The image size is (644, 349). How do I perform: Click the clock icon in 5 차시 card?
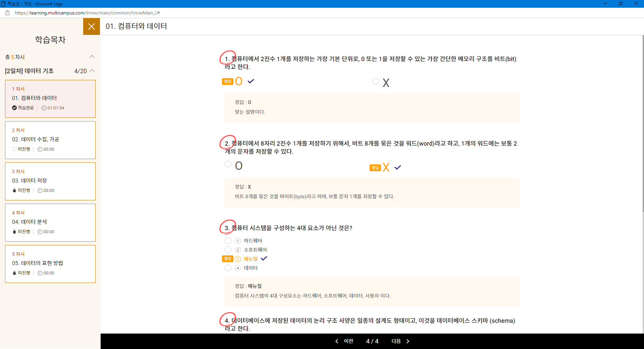[40, 273]
